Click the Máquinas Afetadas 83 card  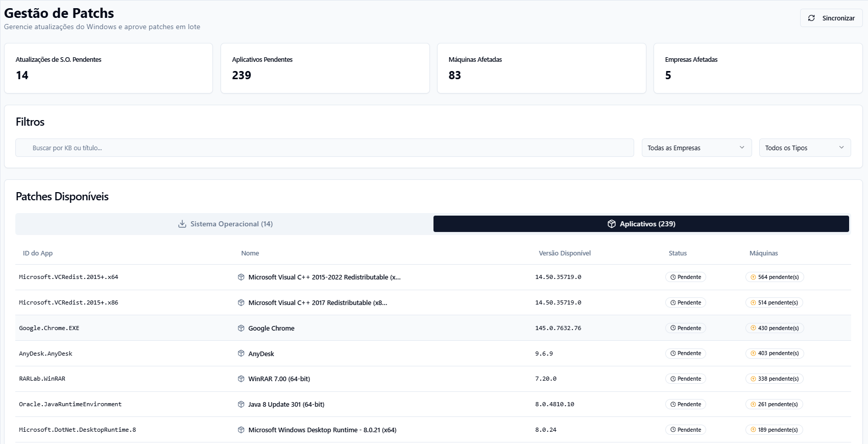pyautogui.click(x=541, y=68)
